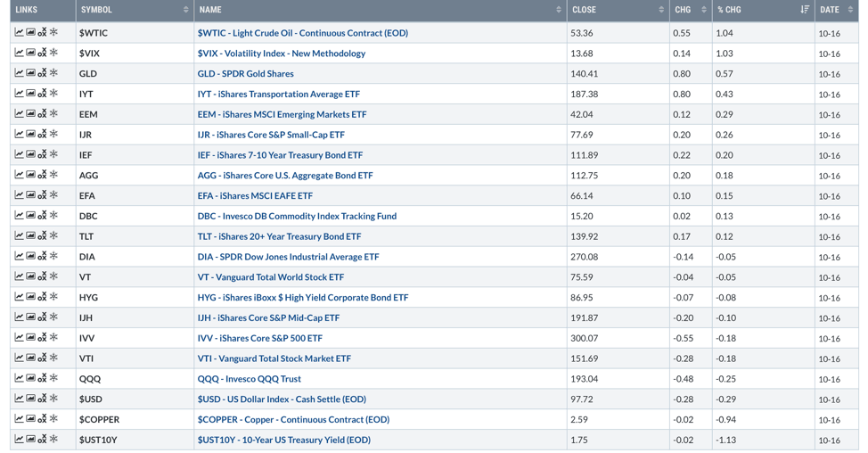Open IEF 7-10 Year Treasury Bond link

pyautogui.click(x=280, y=155)
